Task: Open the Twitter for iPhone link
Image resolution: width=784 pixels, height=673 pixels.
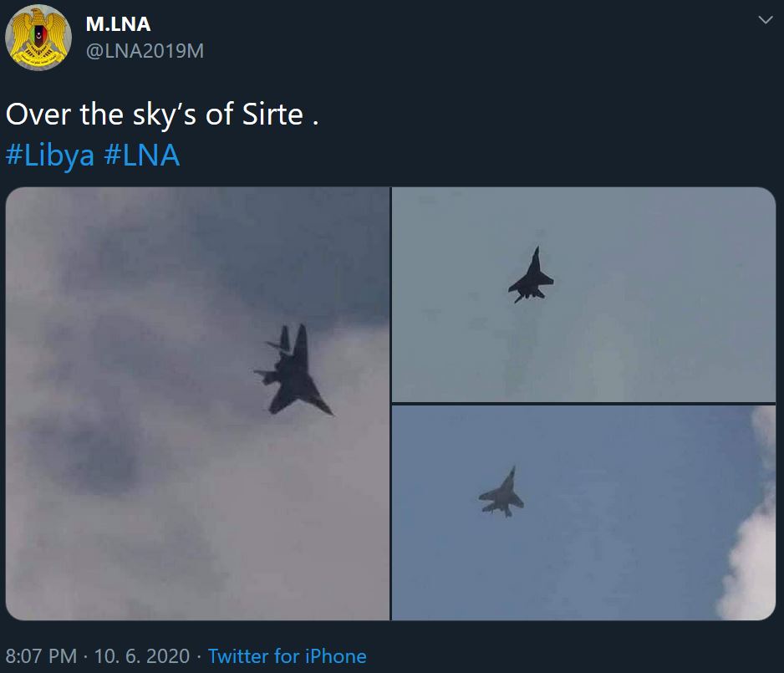Action: click(x=287, y=656)
